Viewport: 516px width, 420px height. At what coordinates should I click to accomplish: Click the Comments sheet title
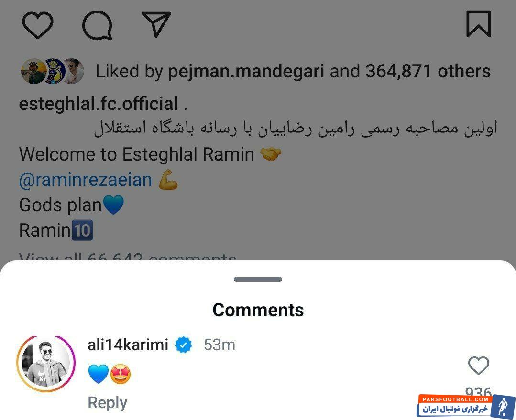258,310
